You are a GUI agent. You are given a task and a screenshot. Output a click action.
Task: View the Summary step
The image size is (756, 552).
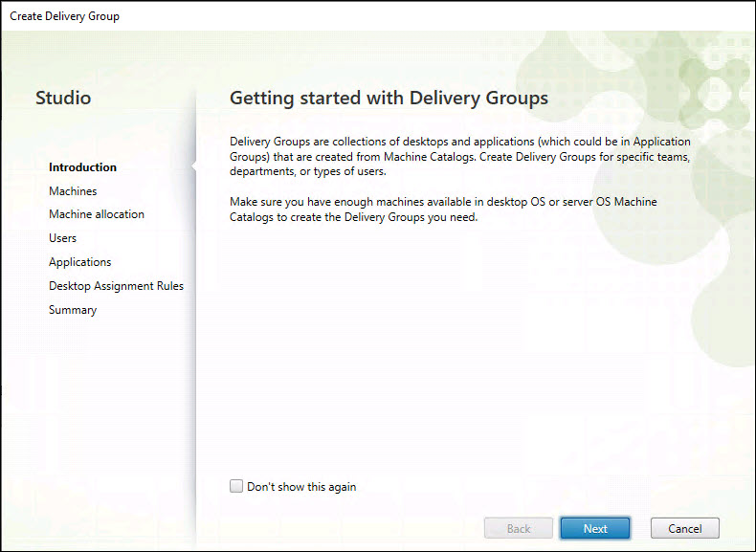73,310
